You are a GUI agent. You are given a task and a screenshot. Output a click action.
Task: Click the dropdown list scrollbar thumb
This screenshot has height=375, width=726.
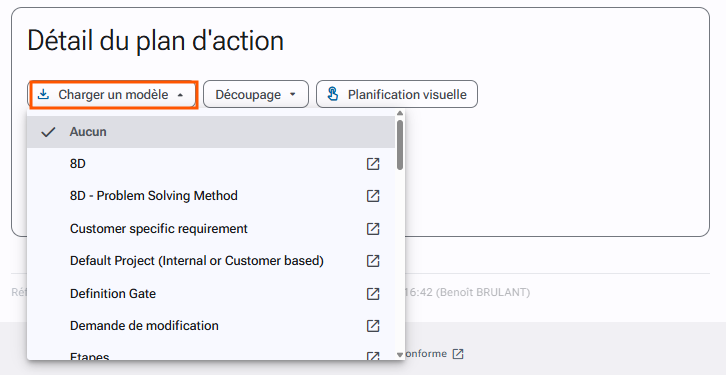coord(400,145)
